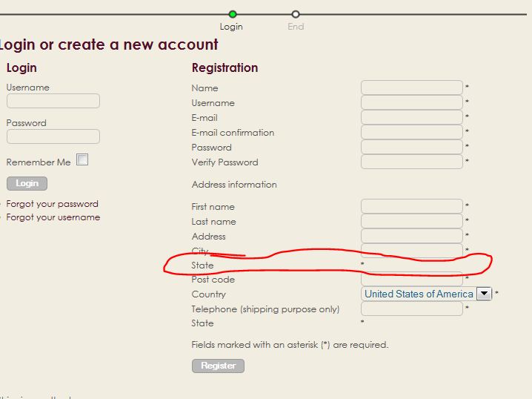Focus the Login Password field
Viewport: 532px width, 399px height.
click(53, 136)
